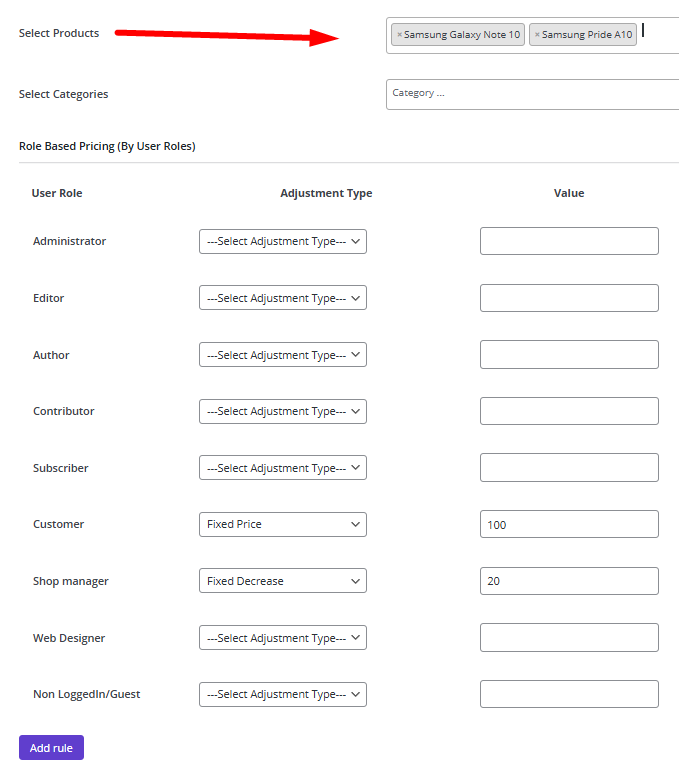Click the Editor value field
Screen dimensions: 679x772
click(x=569, y=298)
